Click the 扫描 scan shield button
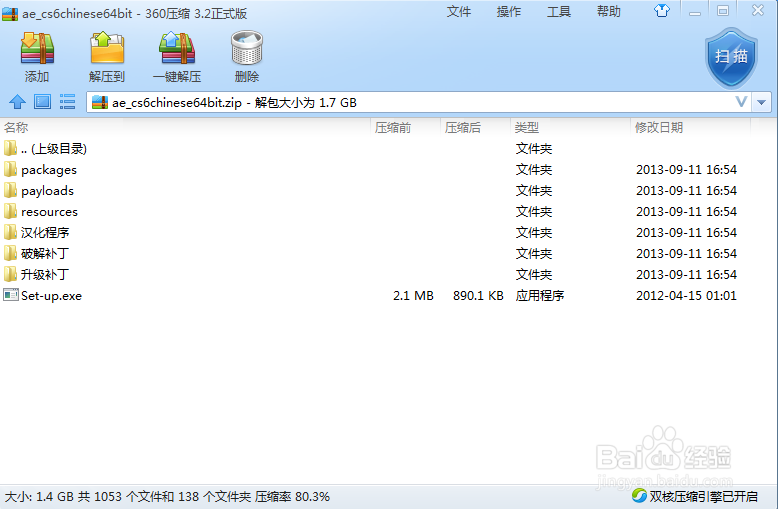Viewport: 778px width, 509px height. click(731, 58)
